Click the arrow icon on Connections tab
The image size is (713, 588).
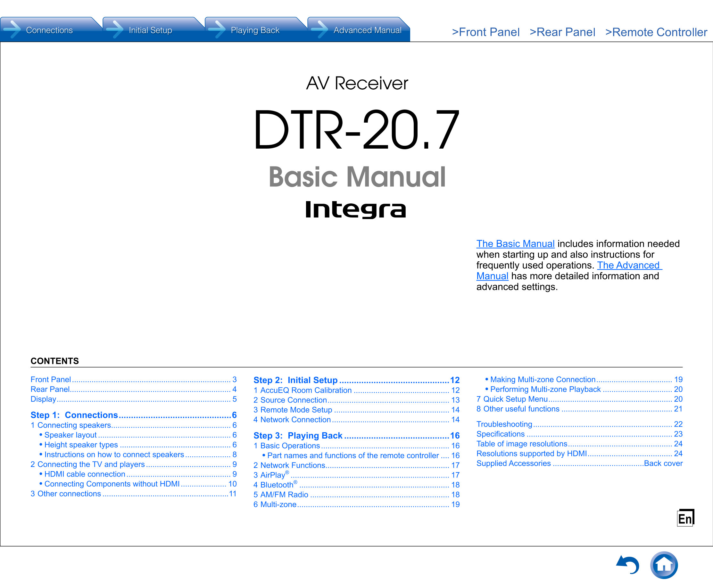click(12, 30)
